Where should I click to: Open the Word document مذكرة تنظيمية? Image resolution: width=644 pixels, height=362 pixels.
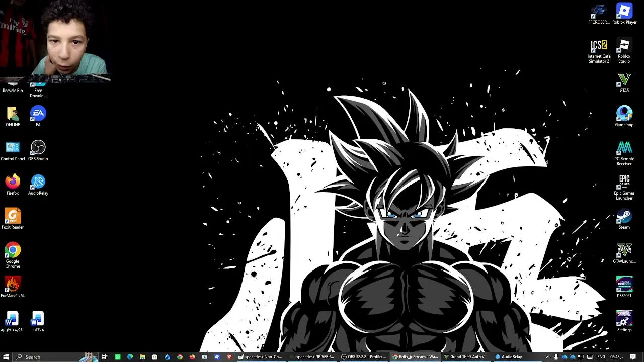point(13,322)
